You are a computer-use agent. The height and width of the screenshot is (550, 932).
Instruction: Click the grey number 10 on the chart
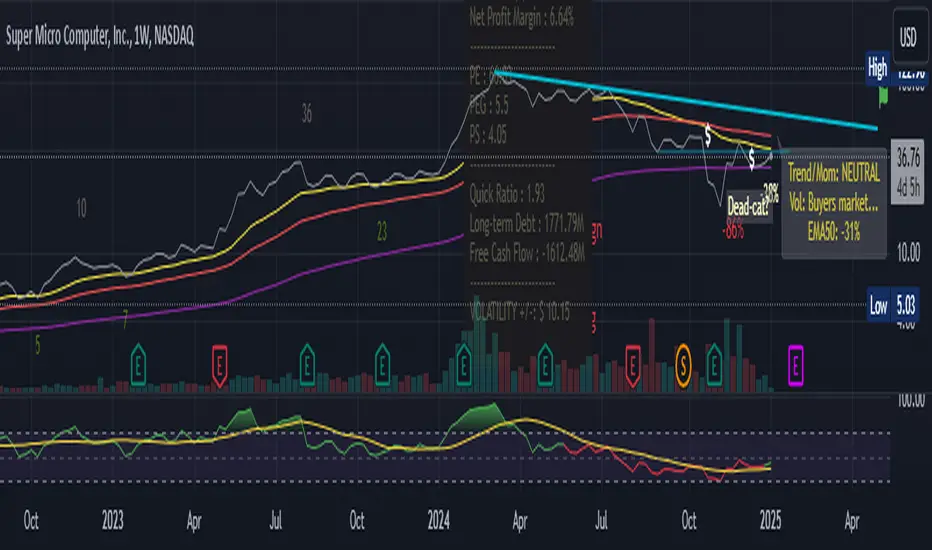point(81,208)
